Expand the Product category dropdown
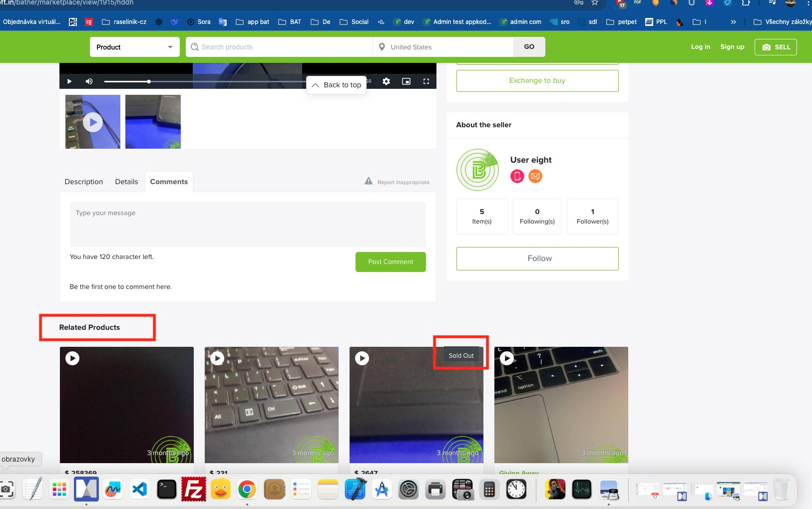 134,47
